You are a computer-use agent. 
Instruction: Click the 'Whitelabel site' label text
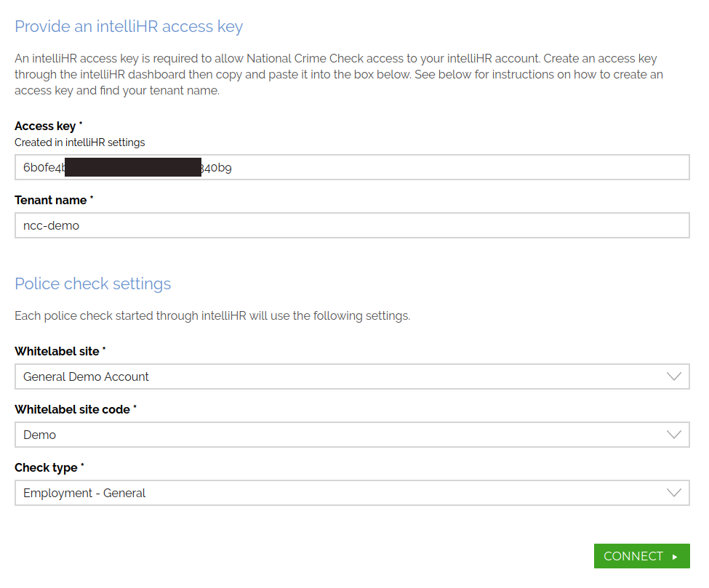click(x=57, y=351)
